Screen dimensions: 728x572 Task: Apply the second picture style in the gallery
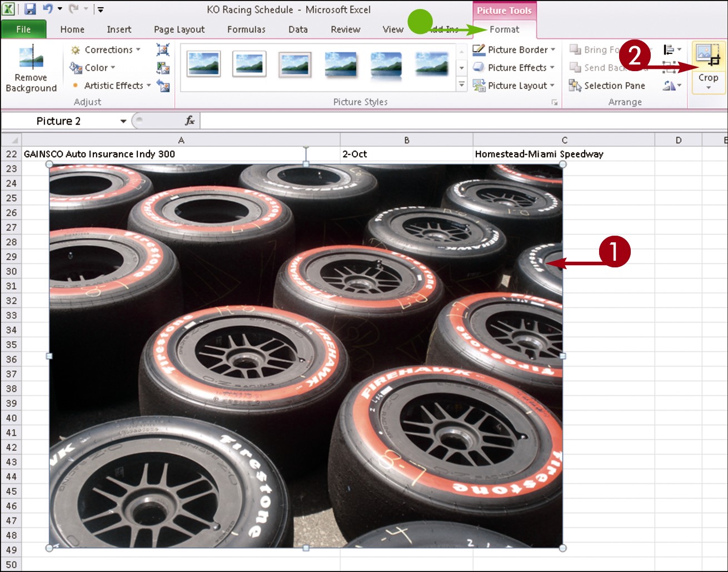248,63
